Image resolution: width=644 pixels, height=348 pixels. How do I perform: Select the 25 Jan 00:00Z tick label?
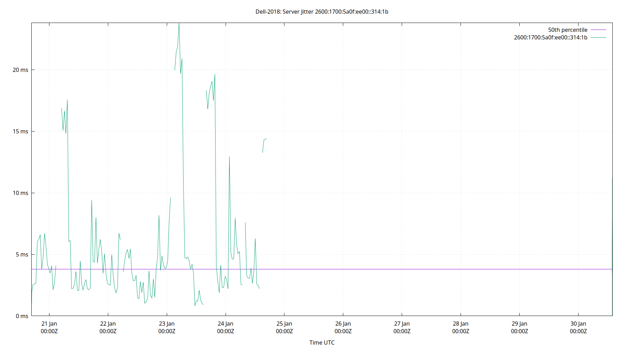pos(284,327)
